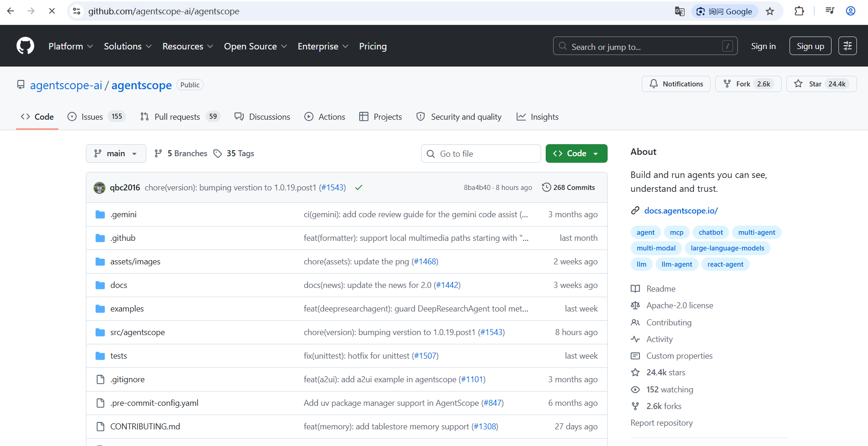The image size is (868, 446).
Task: Open the assets/images folder
Action: click(135, 262)
